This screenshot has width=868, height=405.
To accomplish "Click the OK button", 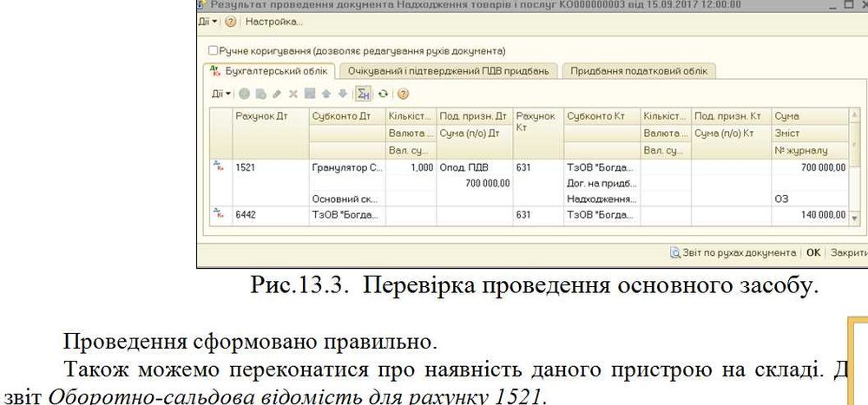I will click(812, 252).
